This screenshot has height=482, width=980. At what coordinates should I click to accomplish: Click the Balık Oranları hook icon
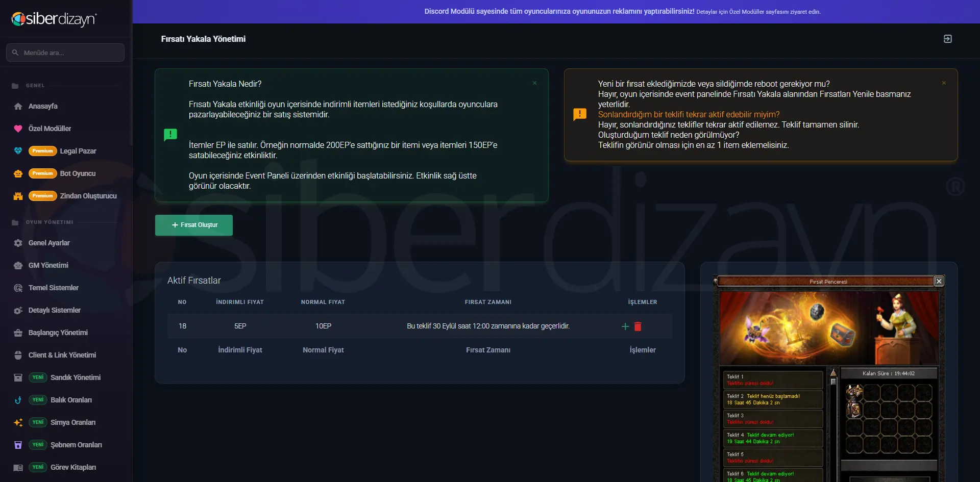coord(18,400)
